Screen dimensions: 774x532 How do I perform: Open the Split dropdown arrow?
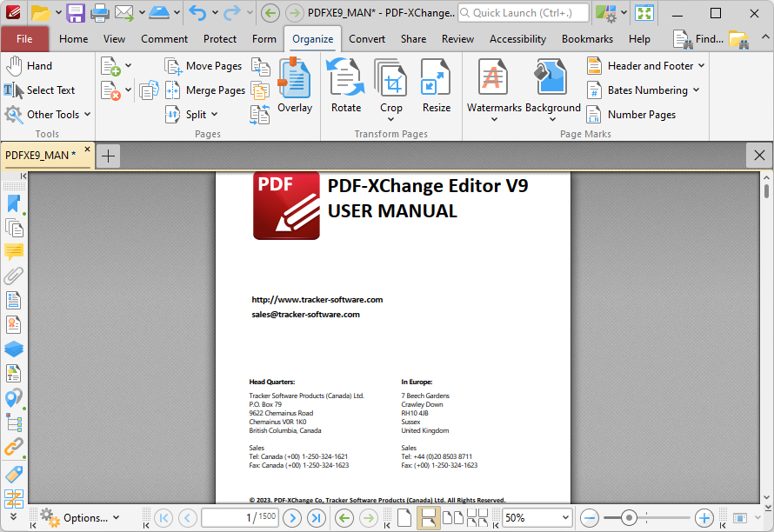click(x=214, y=115)
